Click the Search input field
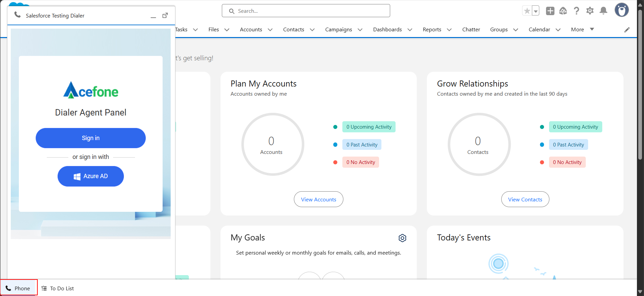The image size is (644, 296). (306, 11)
